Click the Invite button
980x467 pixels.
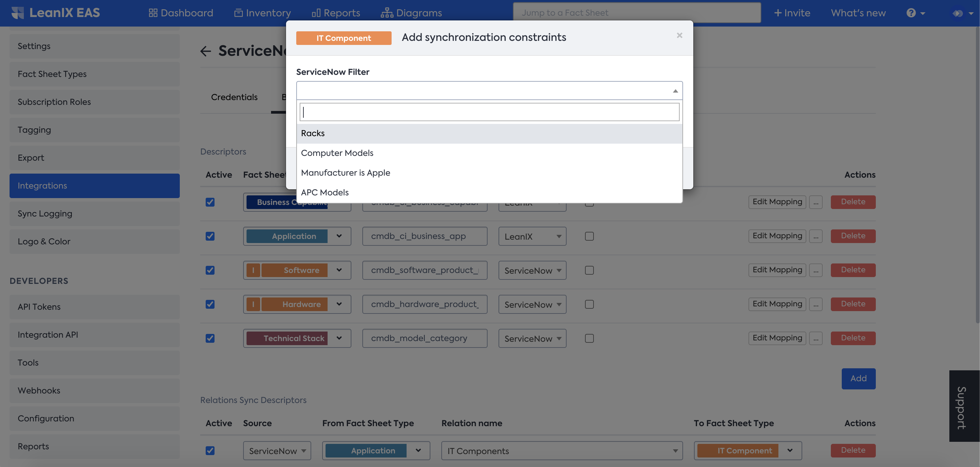pos(792,13)
